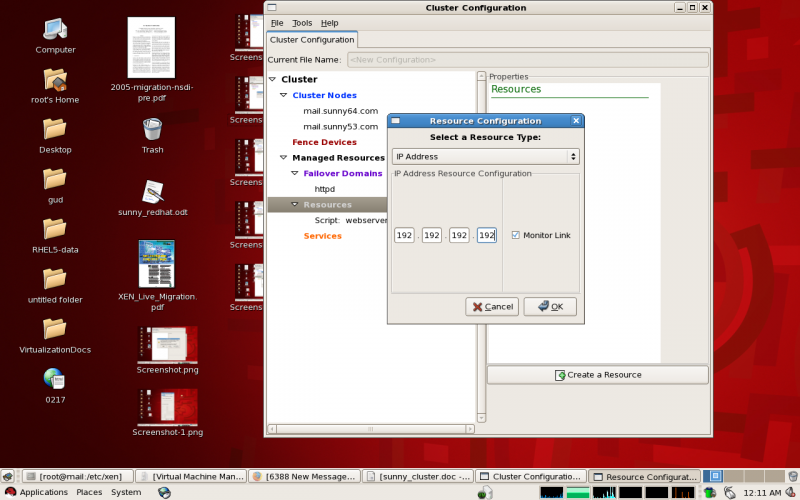The height and width of the screenshot is (500, 800).
Task: Confirm with the OK button
Action: pyautogui.click(x=550, y=307)
